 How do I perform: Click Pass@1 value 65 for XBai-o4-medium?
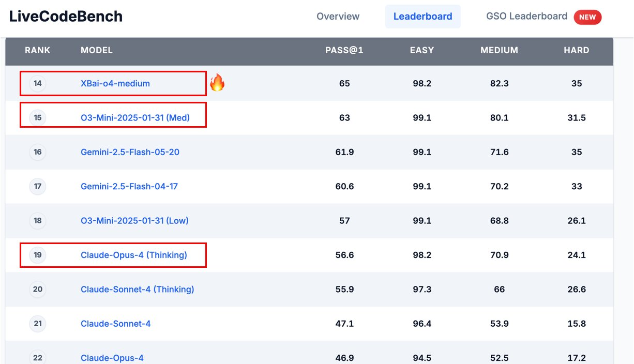[x=344, y=83]
